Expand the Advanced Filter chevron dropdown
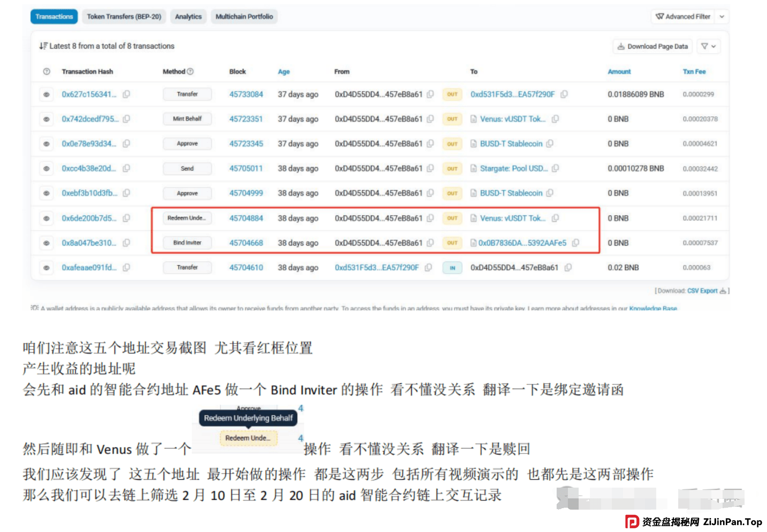The height and width of the screenshot is (532, 767). [722, 16]
